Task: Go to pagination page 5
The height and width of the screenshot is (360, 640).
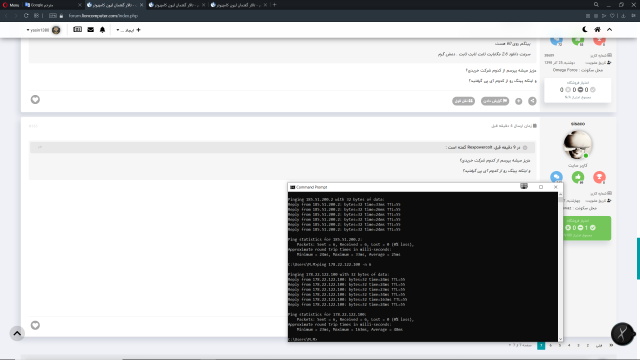Action: (560, 345)
